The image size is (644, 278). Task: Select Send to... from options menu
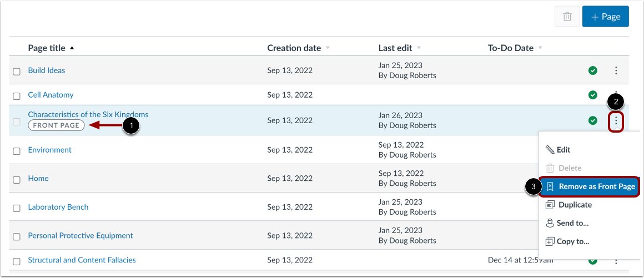(x=573, y=223)
